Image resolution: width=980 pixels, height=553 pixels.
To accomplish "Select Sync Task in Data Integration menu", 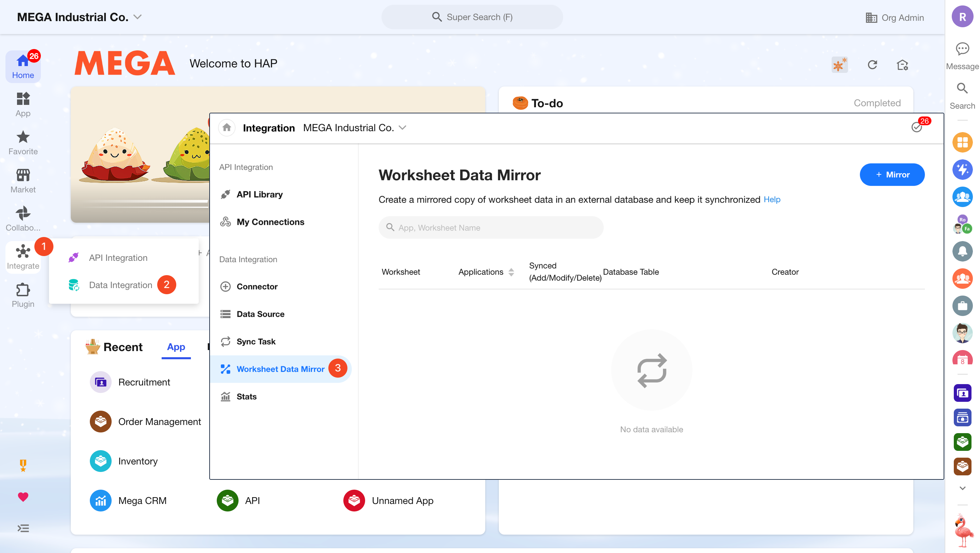I will click(256, 342).
